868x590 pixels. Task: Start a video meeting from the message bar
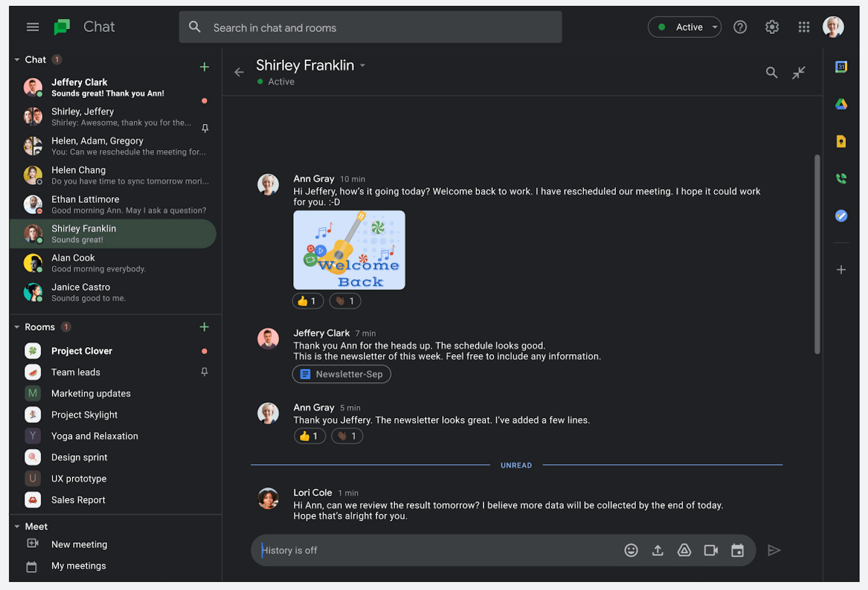pos(711,550)
